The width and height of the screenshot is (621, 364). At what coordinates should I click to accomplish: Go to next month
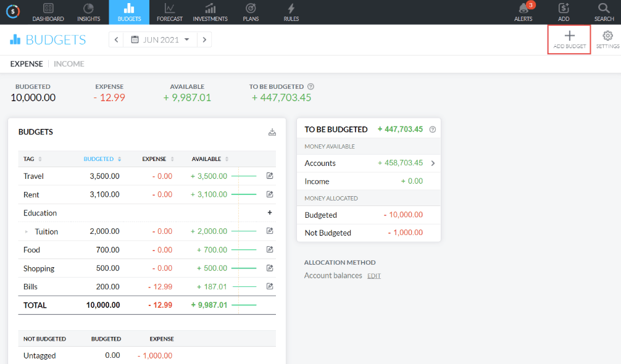pyautogui.click(x=204, y=39)
